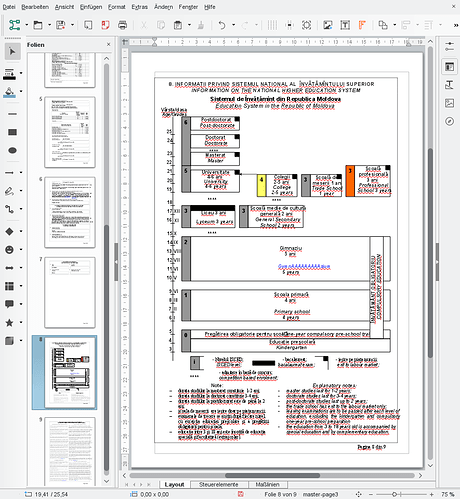Viewport: 460px width, 499px height.
Task: Insert a text box from toolbar
Action: click(x=345, y=25)
